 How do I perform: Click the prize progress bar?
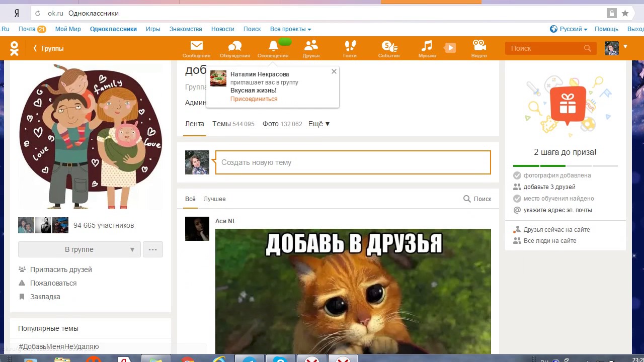[566, 165]
